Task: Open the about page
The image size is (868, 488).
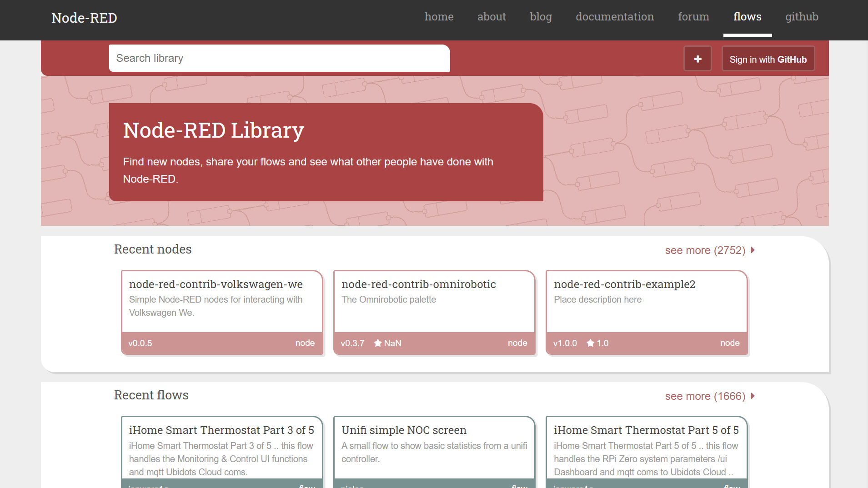Action: point(492,17)
